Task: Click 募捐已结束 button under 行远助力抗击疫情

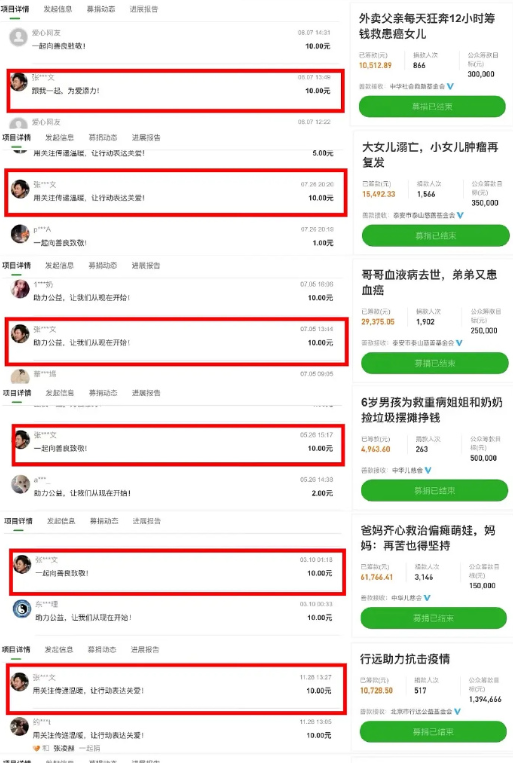Action: pyautogui.click(x=433, y=731)
